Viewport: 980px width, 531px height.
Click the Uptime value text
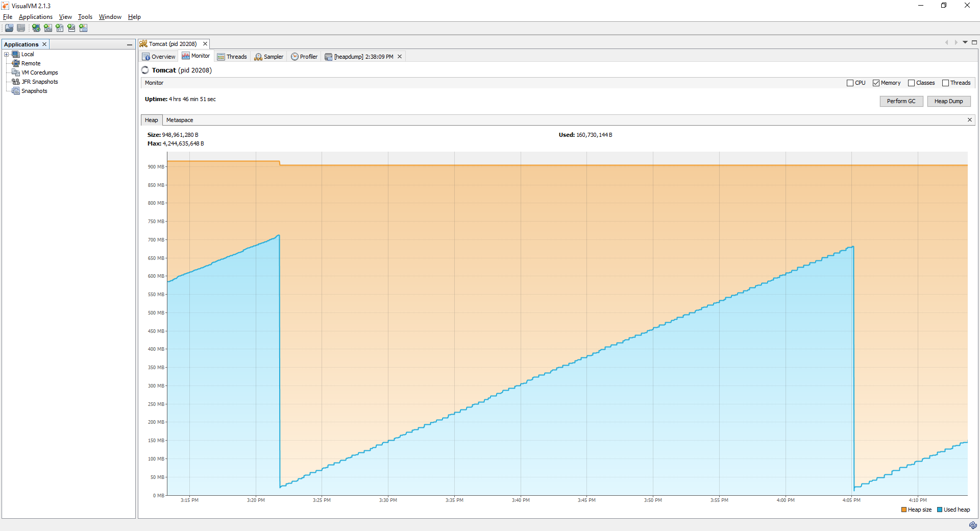(192, 99)
